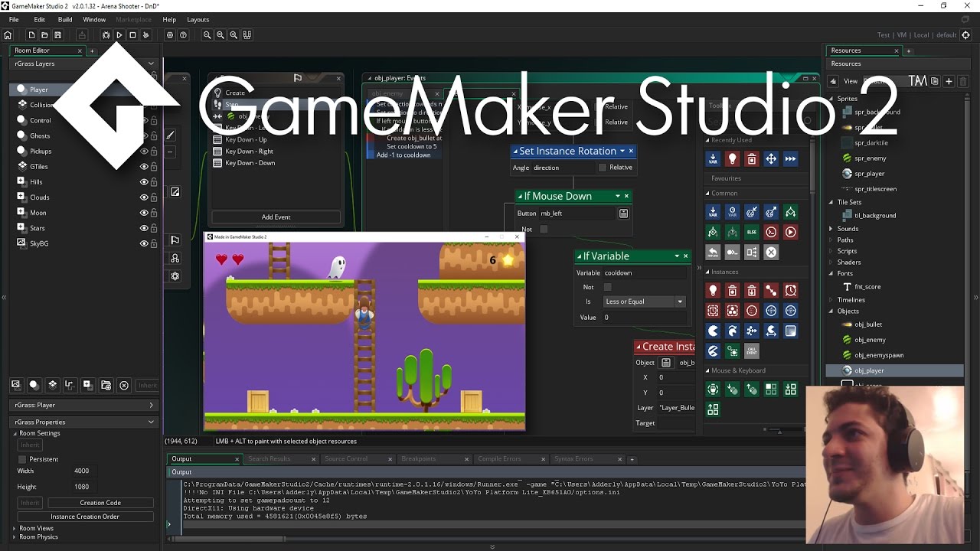Open the Layouts menu

point(198,19)
